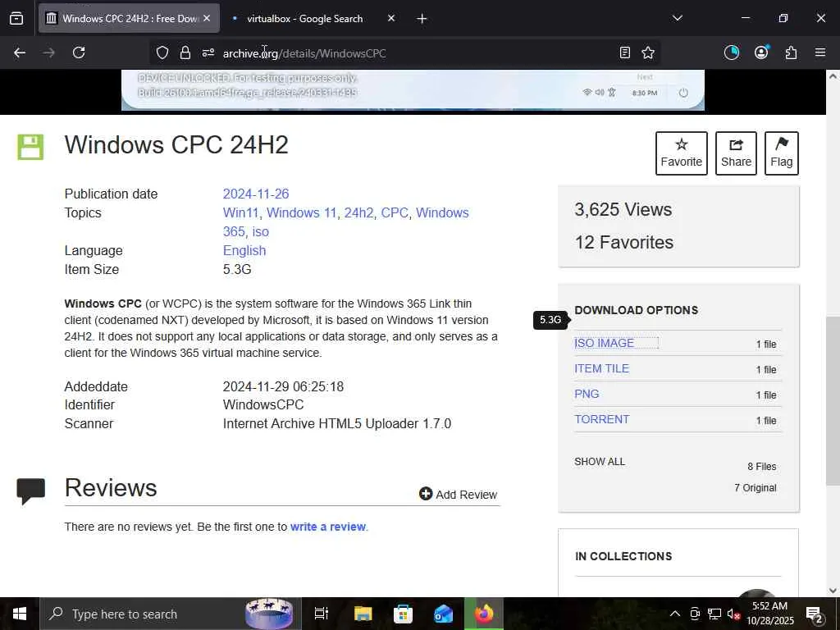840x630 pixels.
Task: Open the write a review link
Action: click(328, 527)
